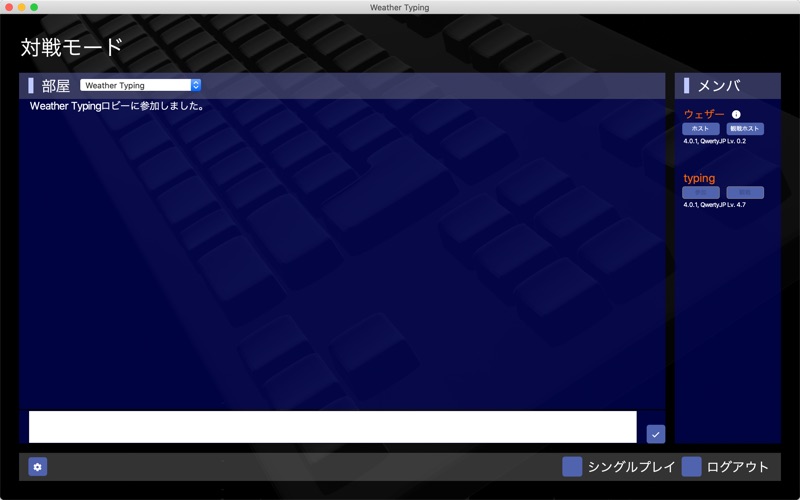Click the メンバ panel header
Image resolution: width=800 pixels, height=500 pixels.
(728, 86)
